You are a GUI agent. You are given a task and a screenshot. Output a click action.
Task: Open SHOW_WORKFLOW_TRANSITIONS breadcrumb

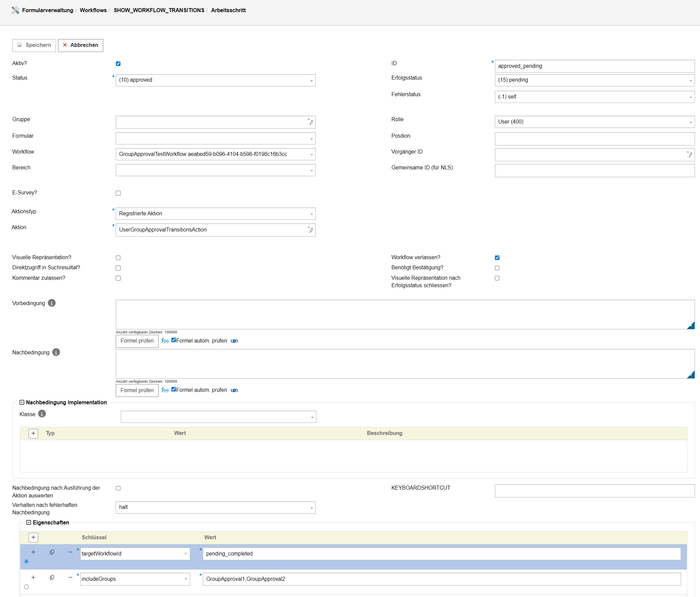click(159, 10)
